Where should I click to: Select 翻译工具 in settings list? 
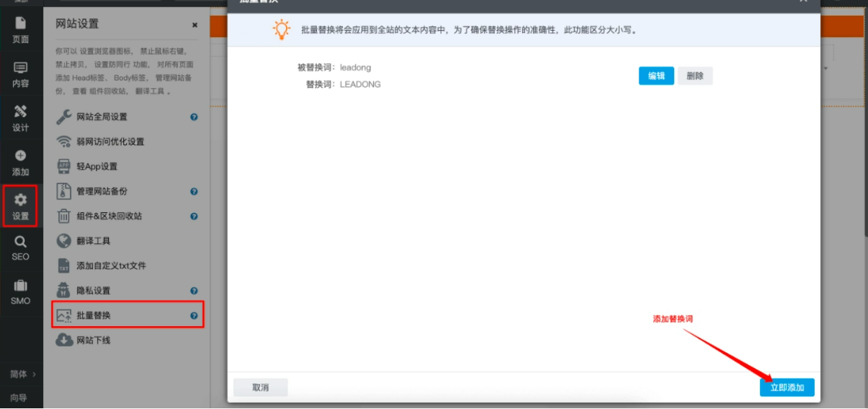click(93, 241)
